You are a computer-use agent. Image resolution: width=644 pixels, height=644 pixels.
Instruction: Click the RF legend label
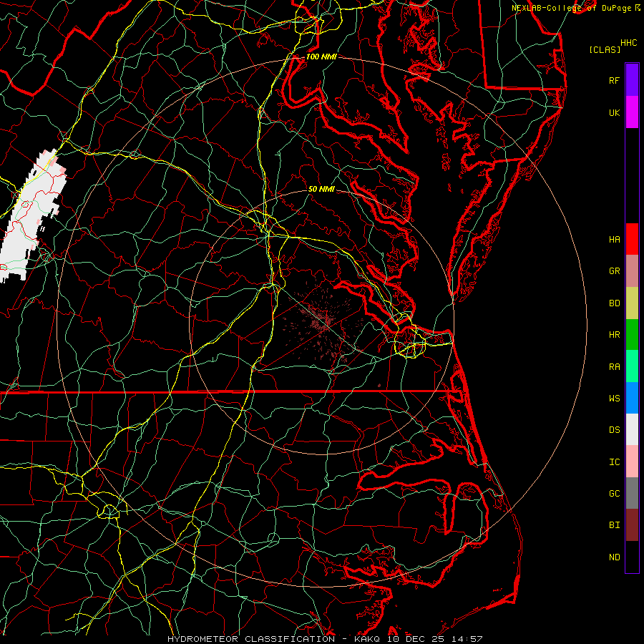click(614, 81)
